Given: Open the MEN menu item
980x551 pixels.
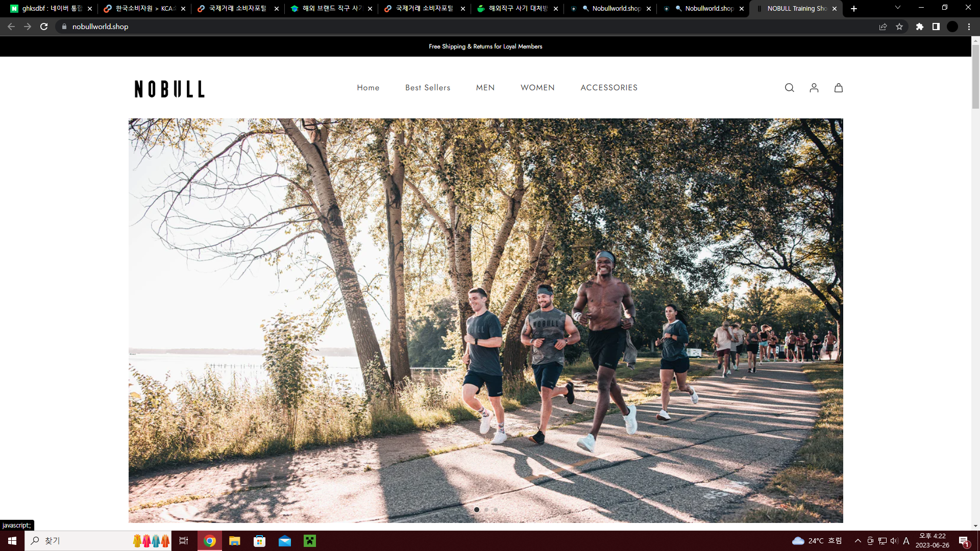Looking at the screenshot, I should coord(485,88).
